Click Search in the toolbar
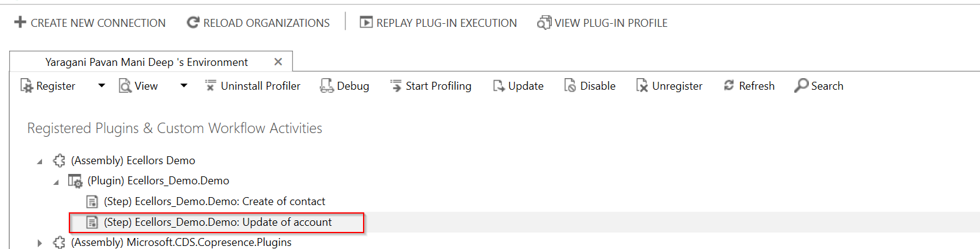980x249 pixels. coord(819,86)
